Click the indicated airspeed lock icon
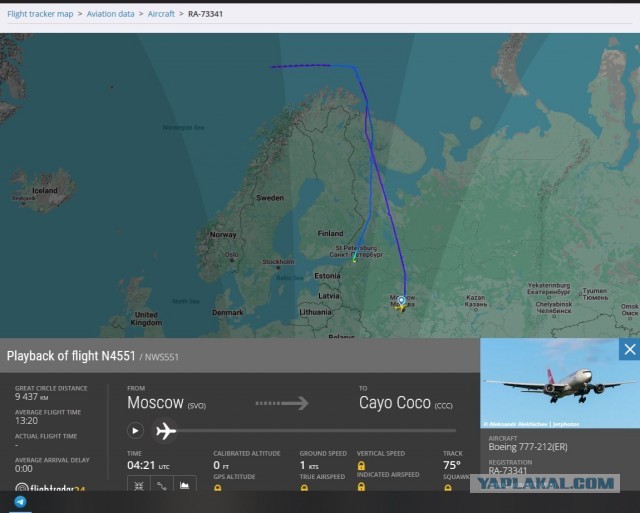 pyautogui.click(x=361, y=486)
